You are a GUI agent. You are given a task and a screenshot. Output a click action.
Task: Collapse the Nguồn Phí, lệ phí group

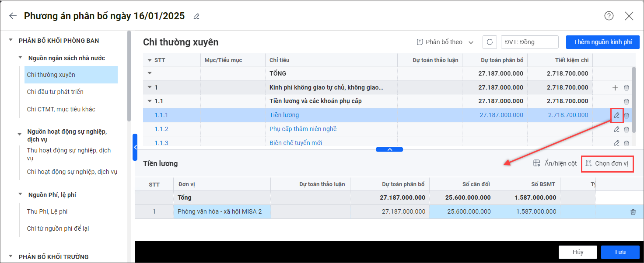(21, 195)
